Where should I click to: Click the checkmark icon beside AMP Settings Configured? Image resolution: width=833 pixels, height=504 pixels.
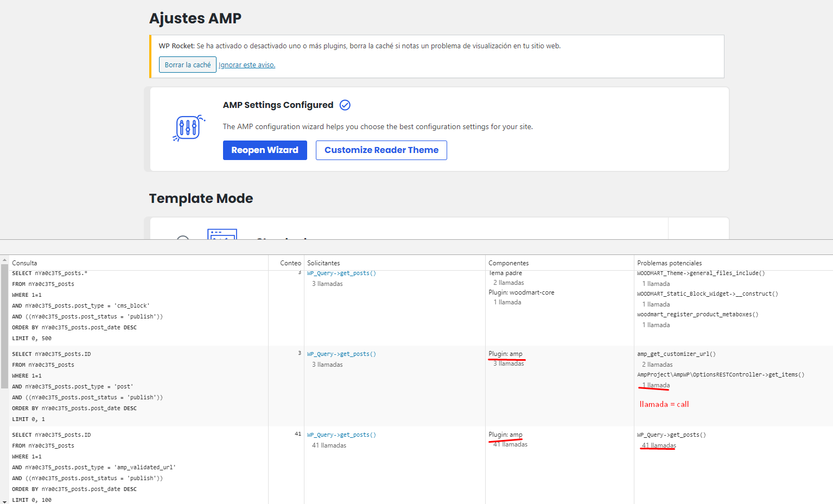click(345, 105)
